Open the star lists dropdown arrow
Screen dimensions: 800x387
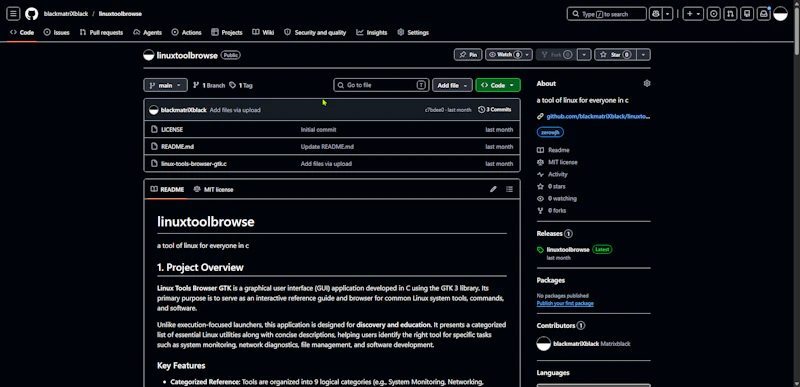point(644,55)
